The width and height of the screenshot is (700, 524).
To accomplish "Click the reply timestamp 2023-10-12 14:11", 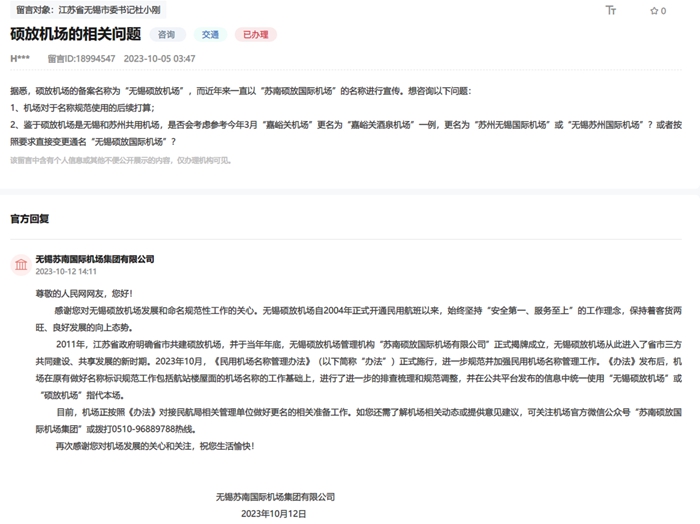I will (66, 271).
